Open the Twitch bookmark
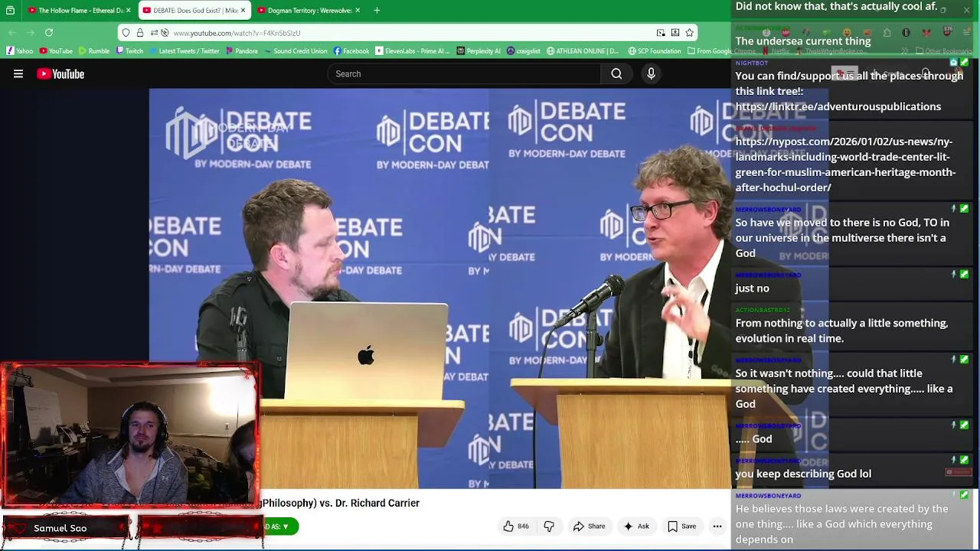Viewport: 980px width, 551px height. 129,51
